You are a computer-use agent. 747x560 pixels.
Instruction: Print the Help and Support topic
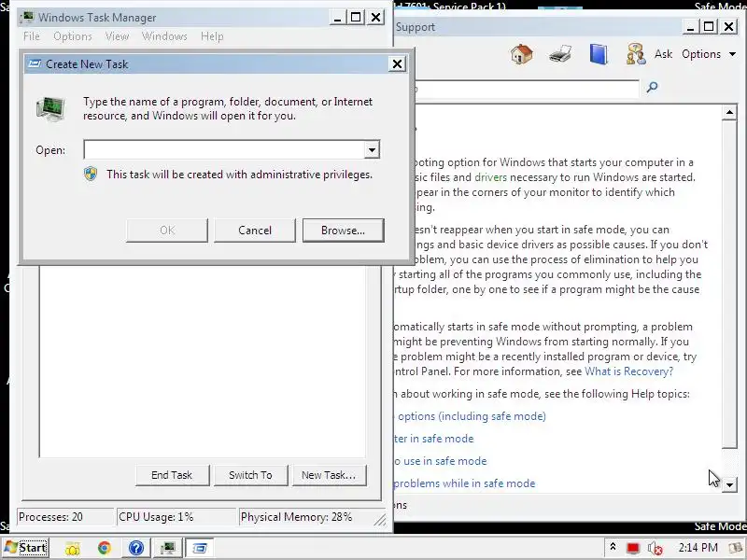point(560,54)
